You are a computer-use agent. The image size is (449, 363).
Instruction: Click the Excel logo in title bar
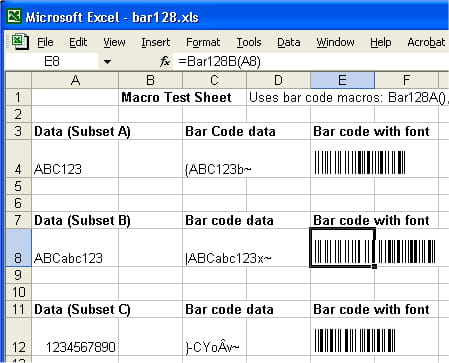coord(14,16)
